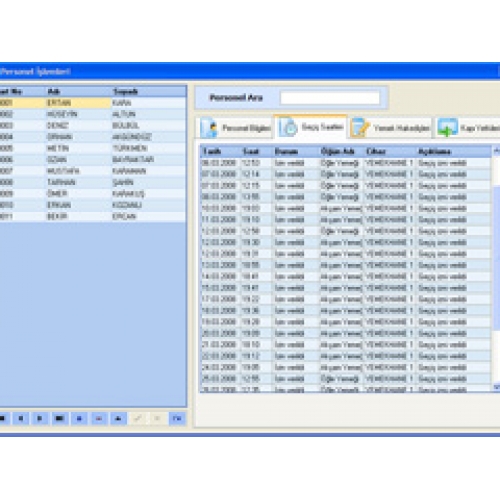
Task: Select personnel row HÜSEYİN ALTUN
Action: 93,114
